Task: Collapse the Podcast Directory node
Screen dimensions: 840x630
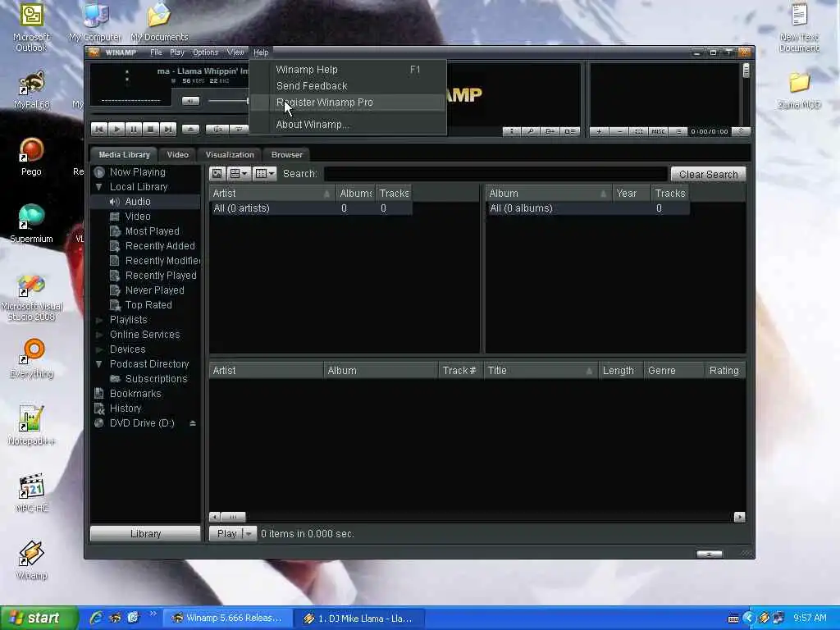Action: [x=99, y=363]
